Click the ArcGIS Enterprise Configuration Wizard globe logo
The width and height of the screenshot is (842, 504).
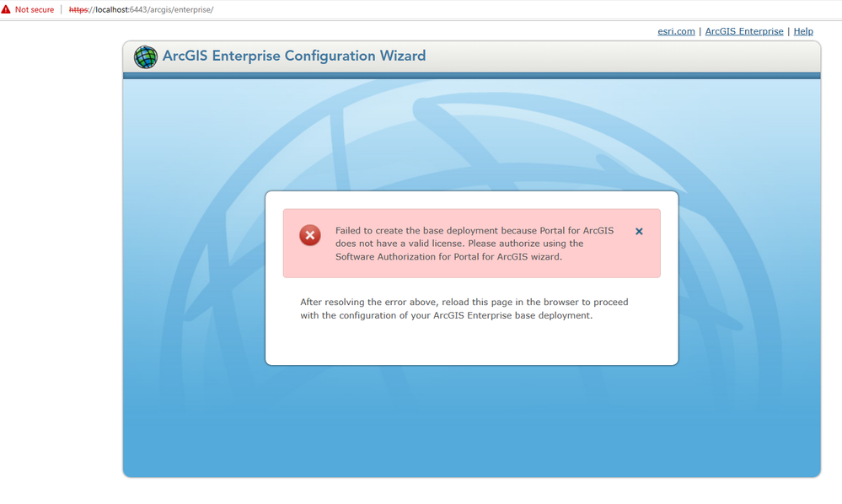point(146,56)
